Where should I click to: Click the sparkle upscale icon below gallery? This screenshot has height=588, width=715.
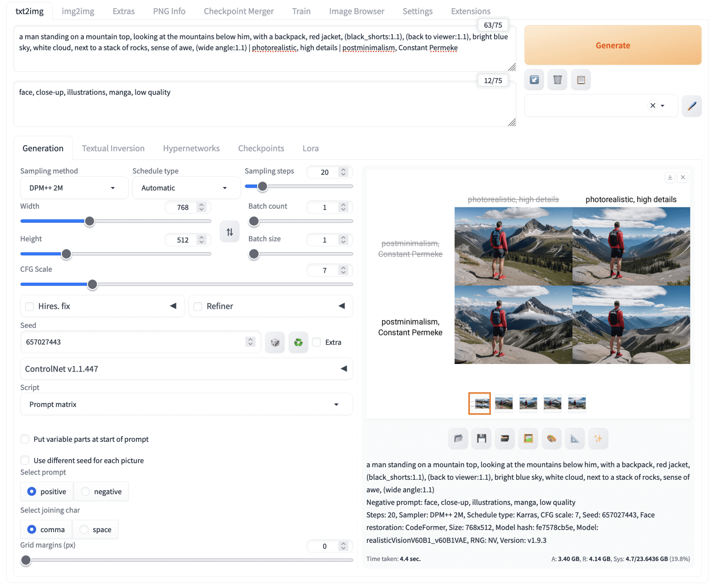pyautogui.click(x=598, y=438)
